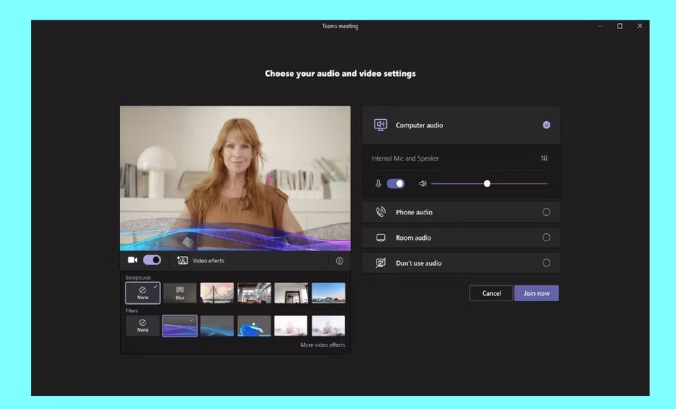The width and height of the screenshot is (676, 409).
Task: Click the Internal Mic and Speaker label
Action: (405, 159)
